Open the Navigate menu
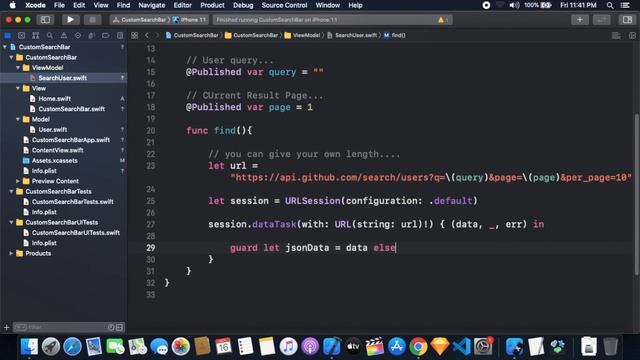 point(151,5)
